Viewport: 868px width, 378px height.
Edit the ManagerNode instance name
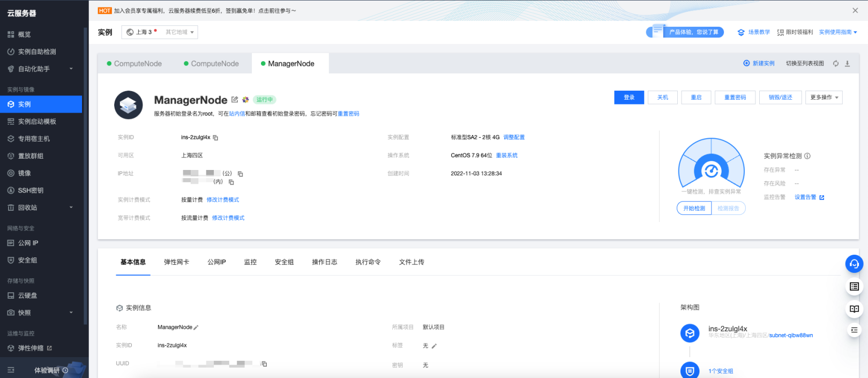point(235,100)
